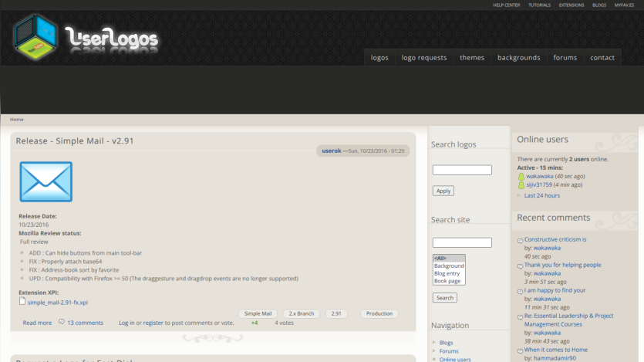Click the Search button
Screen dimensions: 644x362
(x=445, y=297)
